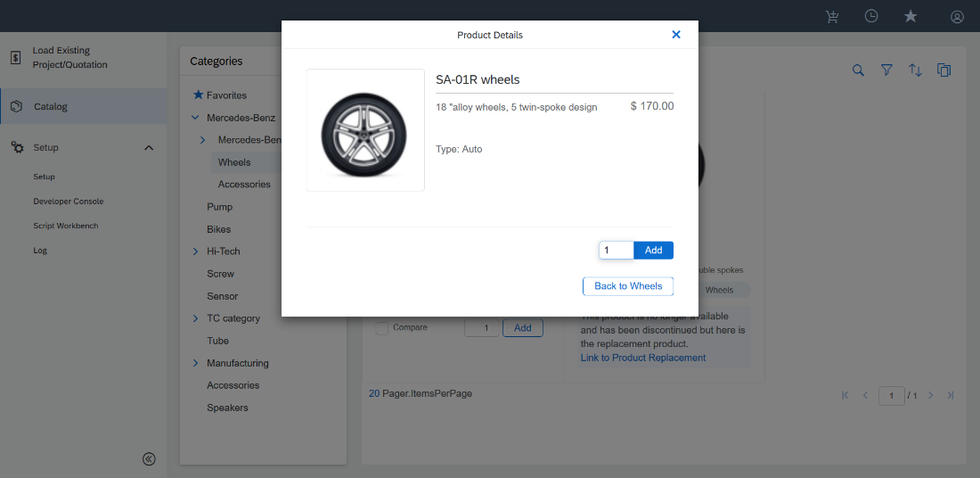Select top-level Accessories above Speakers

[x=233, y=385]
